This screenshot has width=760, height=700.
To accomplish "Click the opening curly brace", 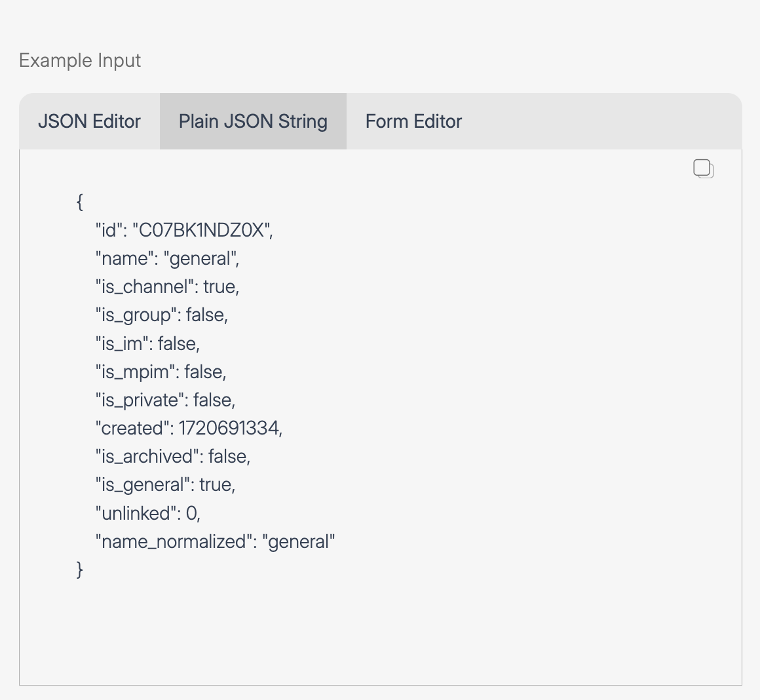I will [80, 202].
